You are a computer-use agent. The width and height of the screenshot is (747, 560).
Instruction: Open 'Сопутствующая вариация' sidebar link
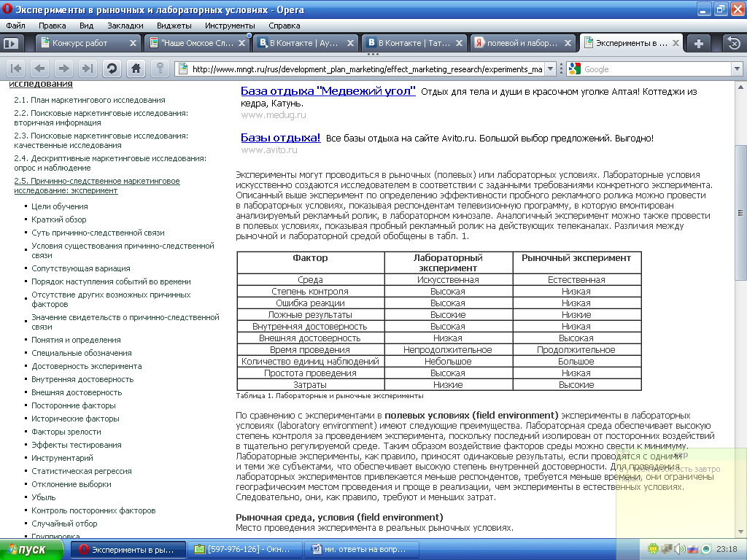point(80,268)
